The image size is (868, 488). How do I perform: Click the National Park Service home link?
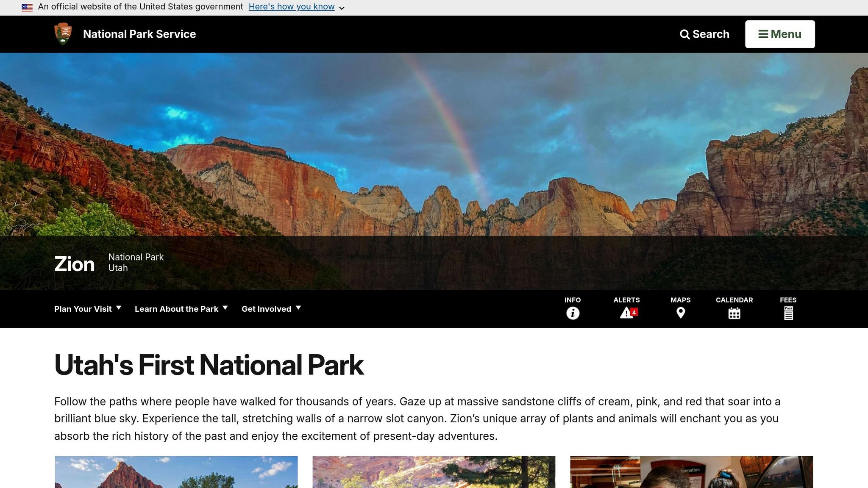(x=139, y=34)
